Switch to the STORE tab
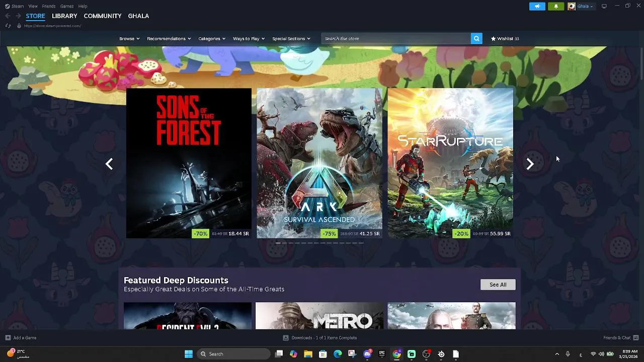The image size is (644, 362). [35, 16]
